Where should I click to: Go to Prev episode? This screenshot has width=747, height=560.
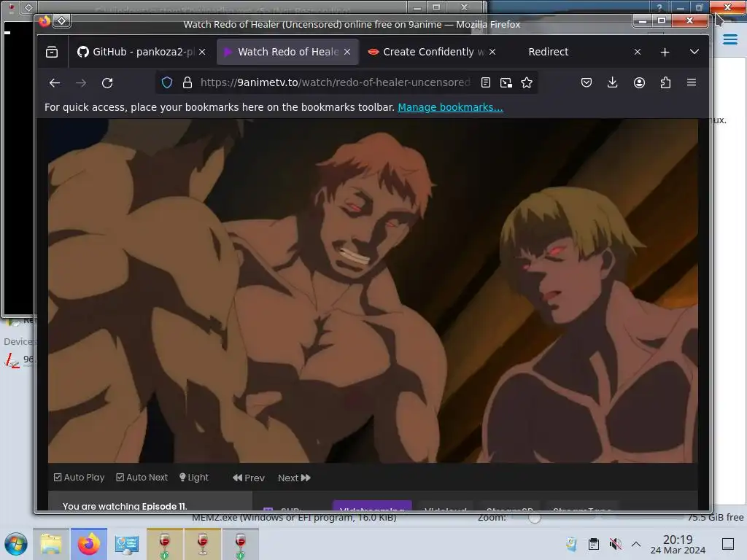[249, 478]
